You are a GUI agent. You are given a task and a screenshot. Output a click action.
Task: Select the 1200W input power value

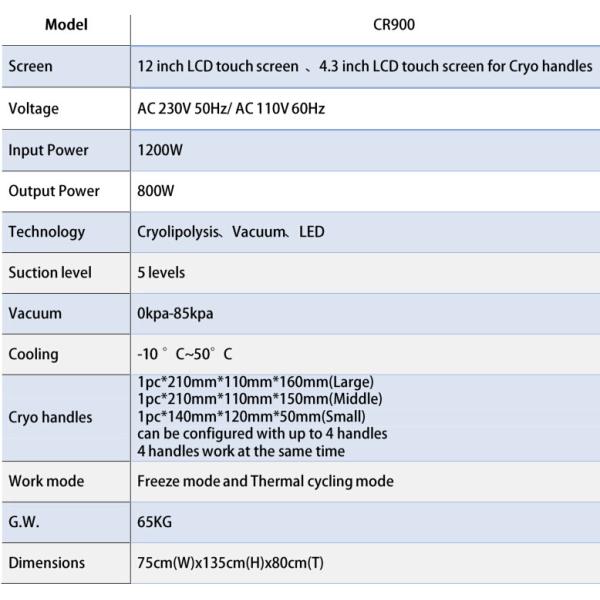pos(160,150)
